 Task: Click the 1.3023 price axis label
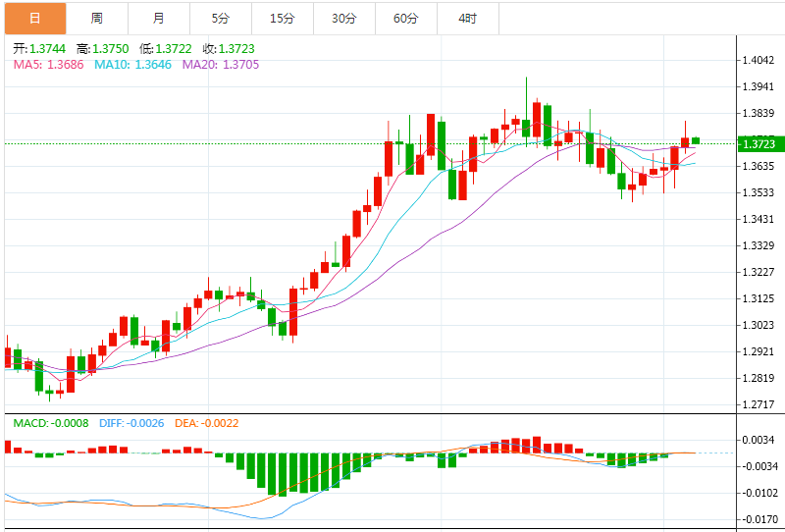[759, 325]
